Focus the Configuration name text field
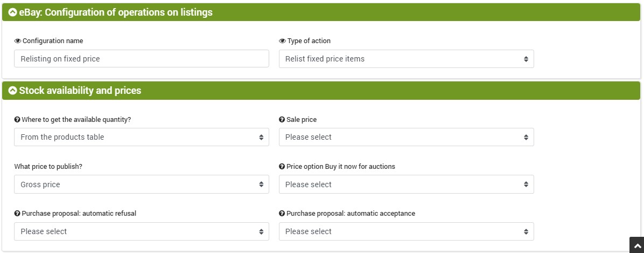The image size is (644, 253). point(142,59)
